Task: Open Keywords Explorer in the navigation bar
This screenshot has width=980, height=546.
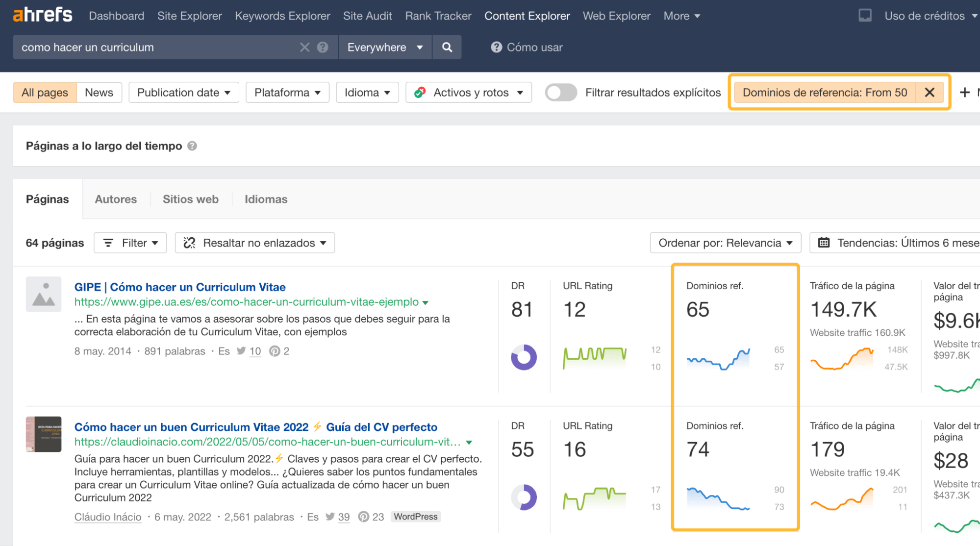Action: [282, 16]
